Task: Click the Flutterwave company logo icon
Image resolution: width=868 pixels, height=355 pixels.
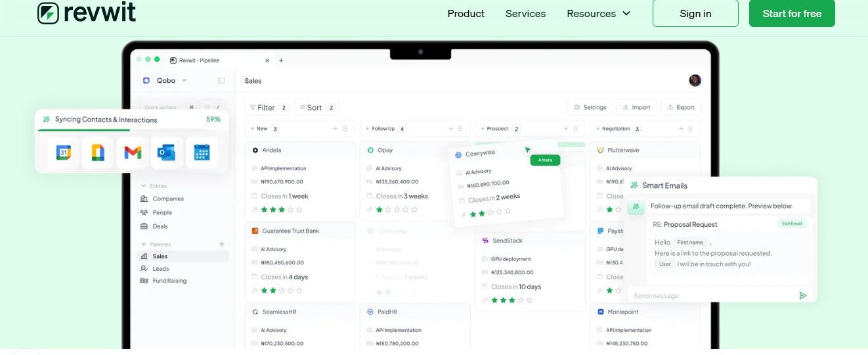Action: pos(600,150)
